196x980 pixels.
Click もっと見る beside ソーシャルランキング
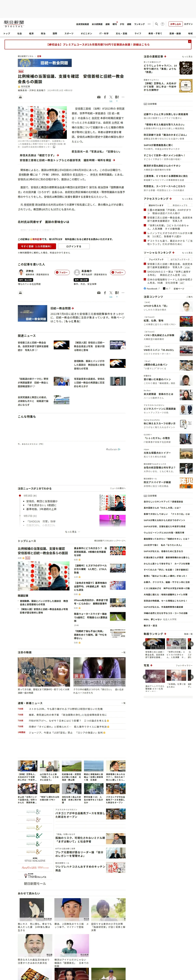(187, 253)
